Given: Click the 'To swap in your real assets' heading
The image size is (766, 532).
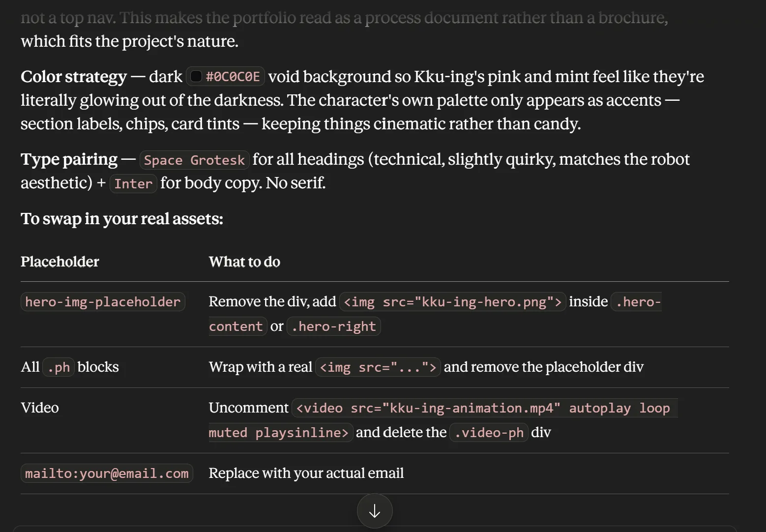Looking at the screenshot, I should coord(122,219).
